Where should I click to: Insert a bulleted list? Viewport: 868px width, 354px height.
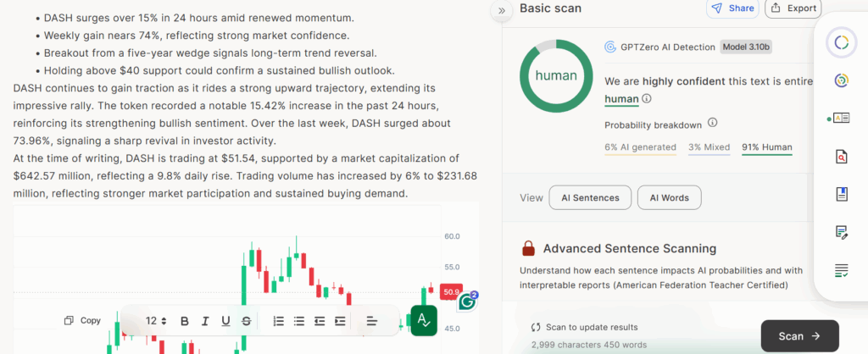[298, 321]
